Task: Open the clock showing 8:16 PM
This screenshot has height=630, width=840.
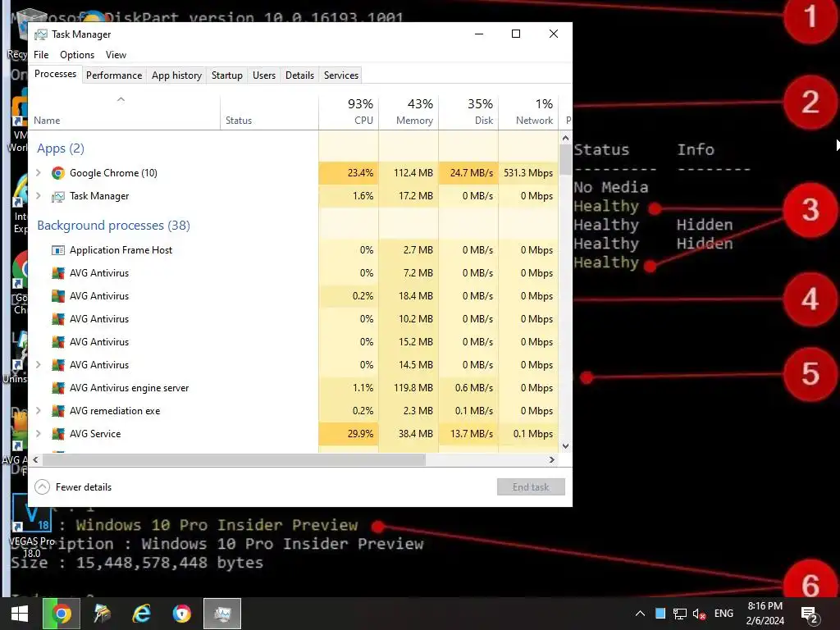Action: pyautogui.click(x=765, y=614)
